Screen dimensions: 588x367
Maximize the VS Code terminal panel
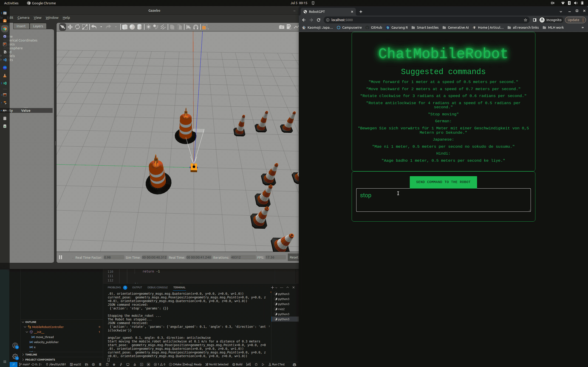[x=287, y=288]
